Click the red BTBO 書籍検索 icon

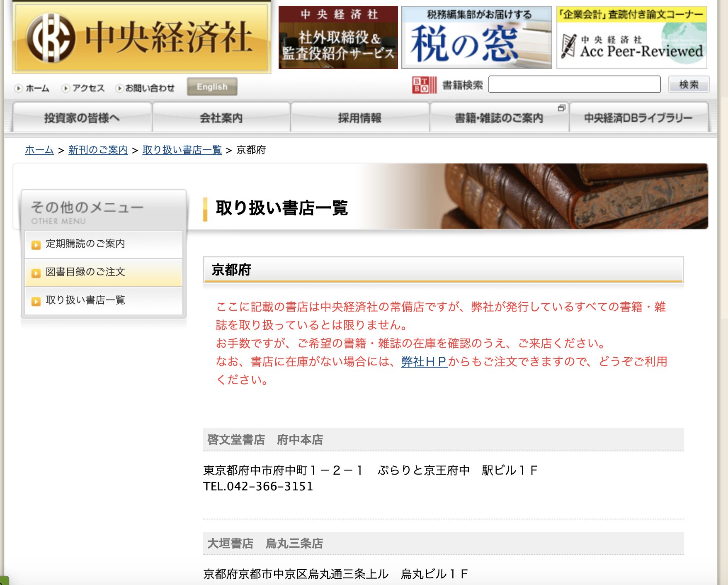422,84
